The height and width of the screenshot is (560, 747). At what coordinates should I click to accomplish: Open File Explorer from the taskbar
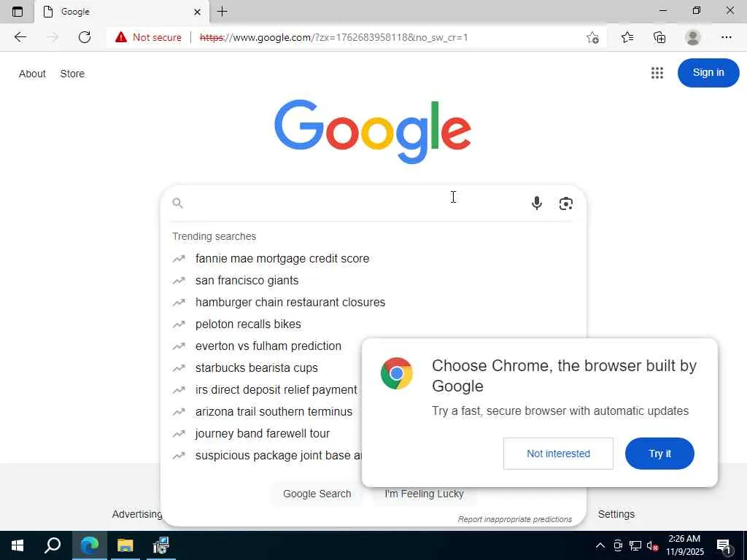tap(125, 545)
